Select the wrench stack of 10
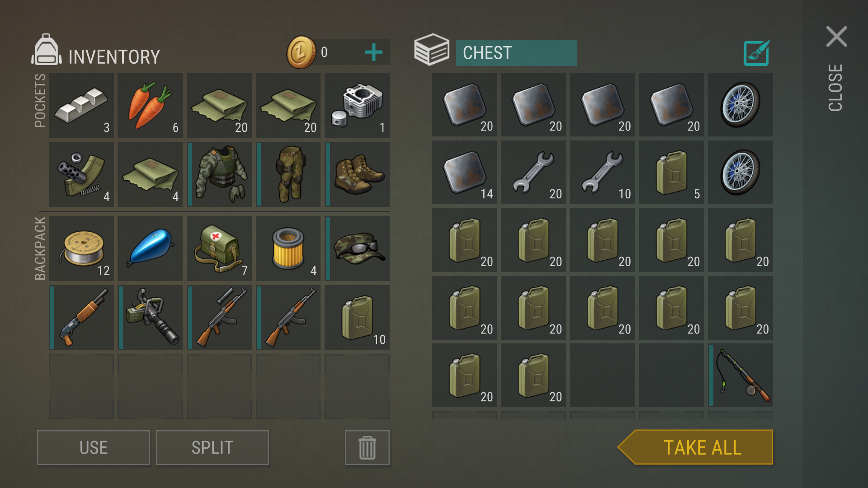Viewport: 868px width, 488px height. tap(603, 172)
